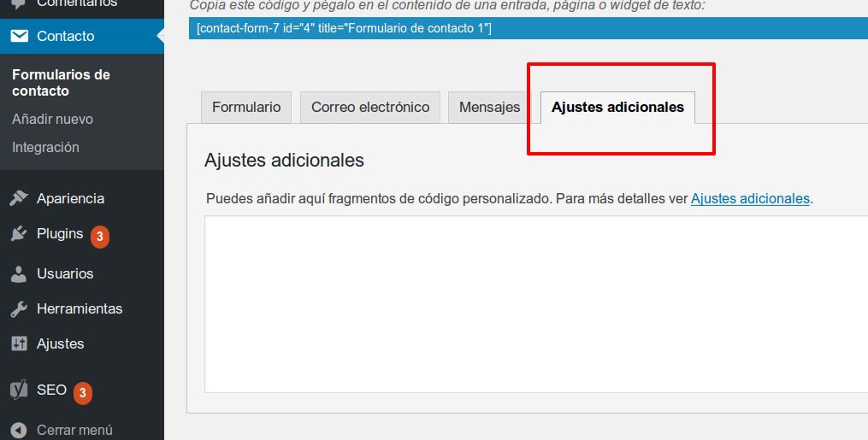Image resolution: width=868 pixels, height=440 pixels.
Task: Select the contact-form-7 shortcode field
Action: point(528,28)
